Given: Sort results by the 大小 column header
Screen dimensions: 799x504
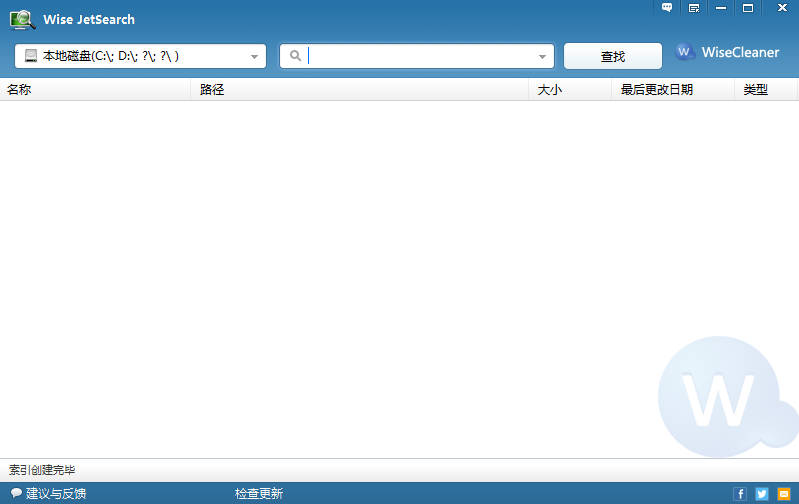Looking at the screenshot, I should coord(549,90).
